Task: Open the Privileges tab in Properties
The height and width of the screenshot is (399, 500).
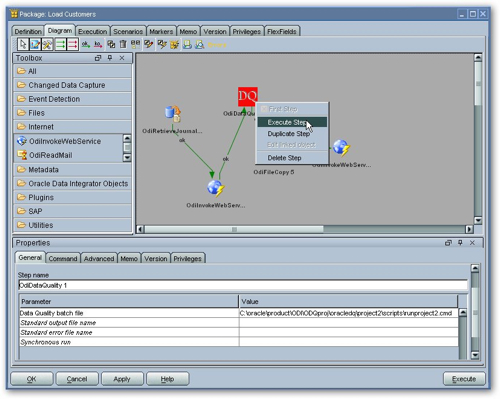Action: tap(188, 258)
